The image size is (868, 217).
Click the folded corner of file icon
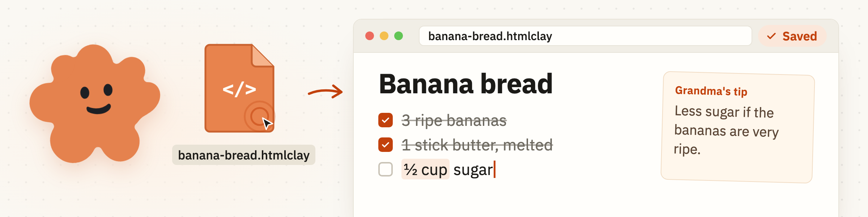pos(263,55)
